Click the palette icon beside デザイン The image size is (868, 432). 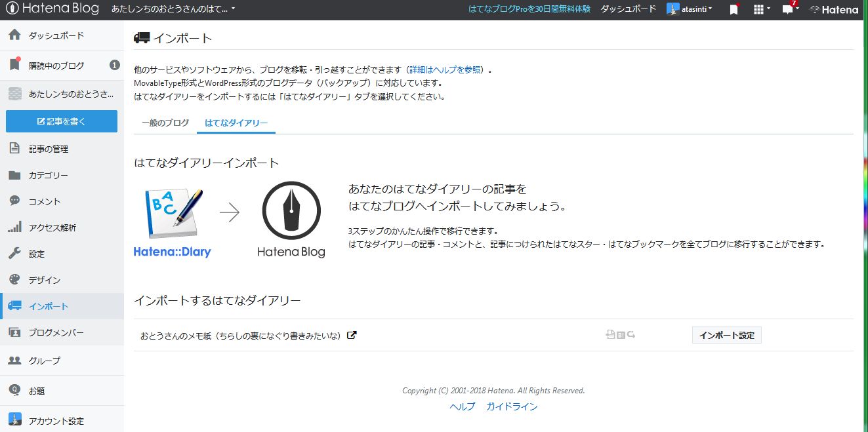[x=14, y=280]
